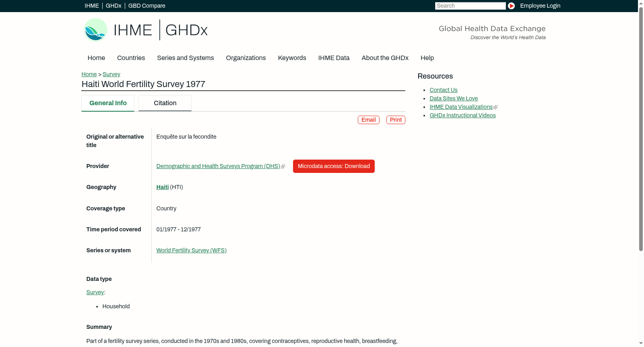
Task: Click the scrollbar down arrow
Action: pyautogui.click(x=641, y=343)
